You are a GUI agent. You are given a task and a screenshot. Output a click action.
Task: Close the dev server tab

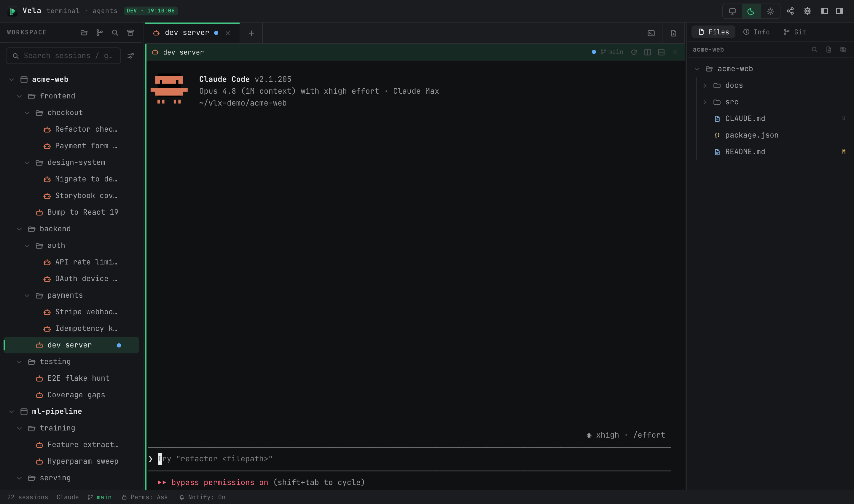228,33
